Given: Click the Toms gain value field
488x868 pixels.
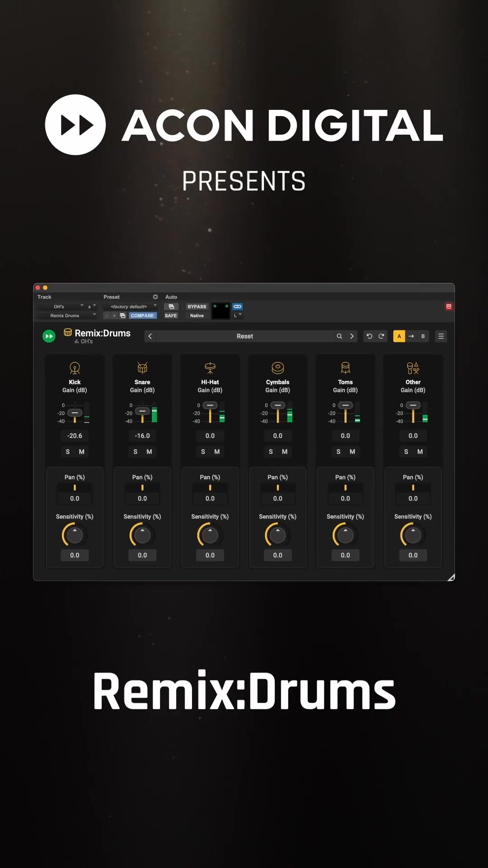Looking at the screenshot, I should (x=346, y=436).
